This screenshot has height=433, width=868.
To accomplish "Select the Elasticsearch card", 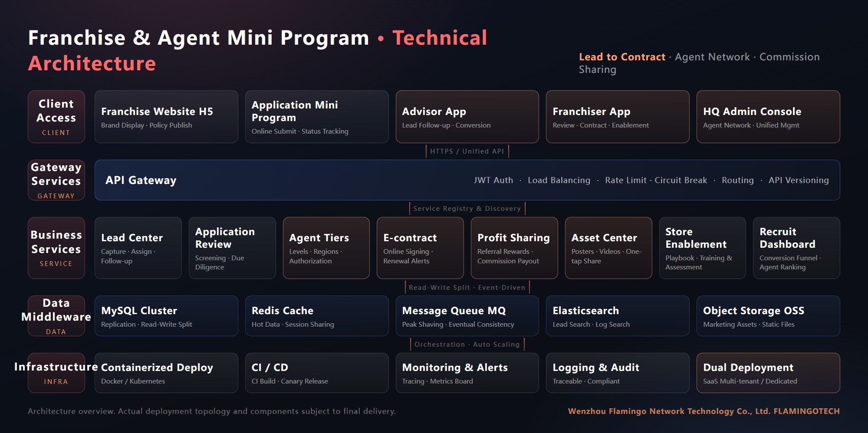I will (618, 316).
